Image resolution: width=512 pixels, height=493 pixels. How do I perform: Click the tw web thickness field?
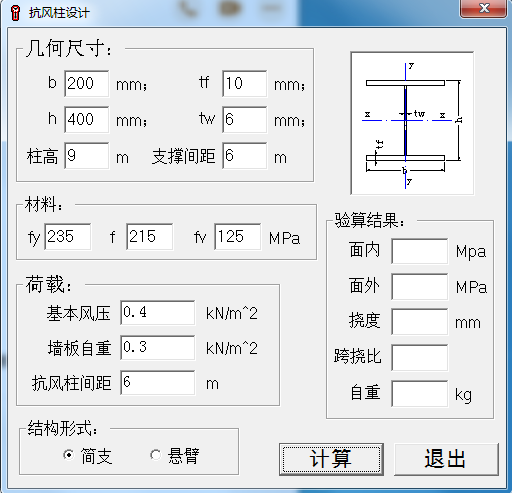pyautogui.click(x=245, y=119)
